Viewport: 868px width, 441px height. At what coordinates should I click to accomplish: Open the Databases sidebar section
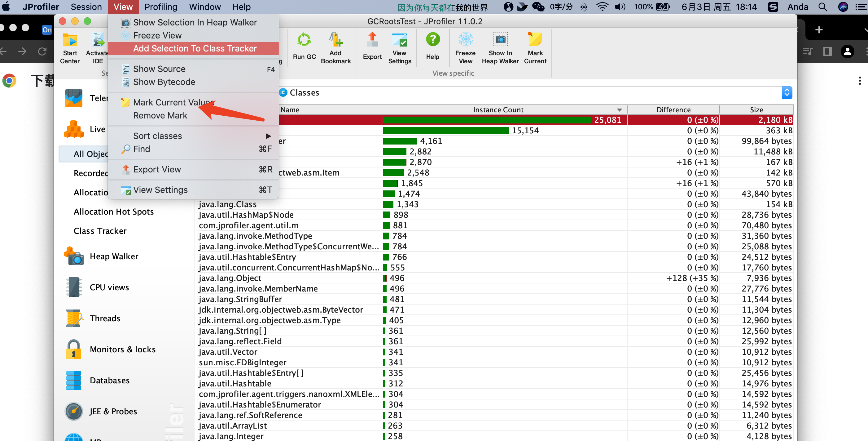click(x=97, y=381)
